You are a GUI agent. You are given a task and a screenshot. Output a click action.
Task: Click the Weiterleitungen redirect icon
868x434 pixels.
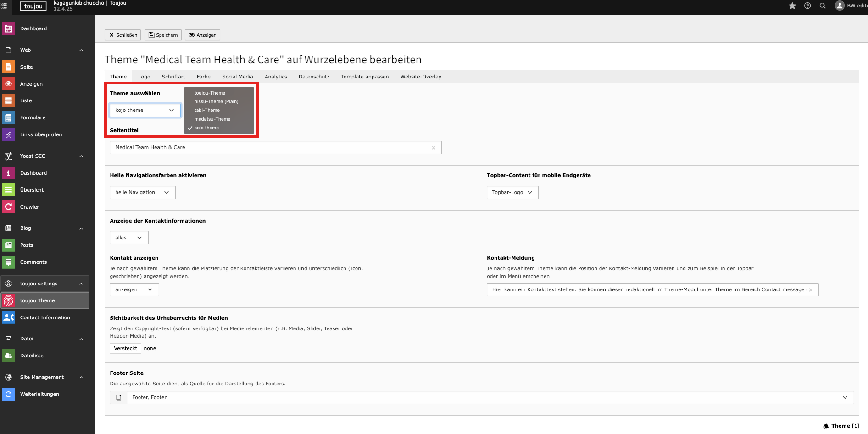8,394
